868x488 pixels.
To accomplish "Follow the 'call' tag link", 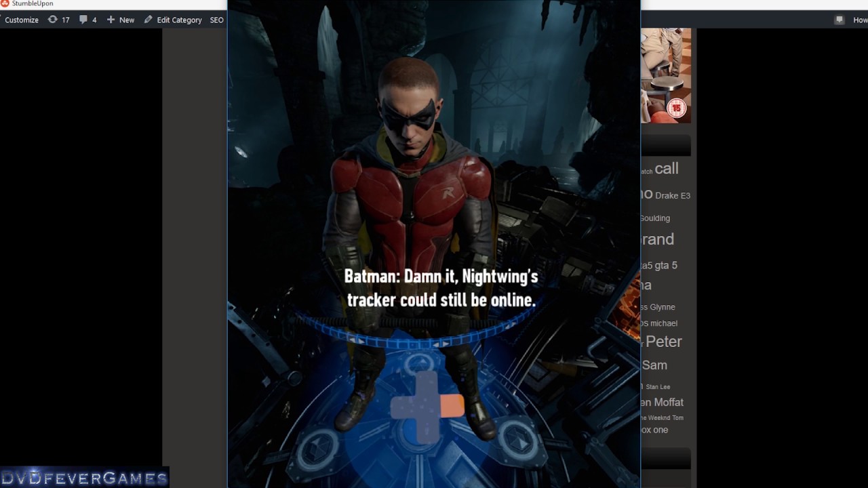I will pos(667,168).
